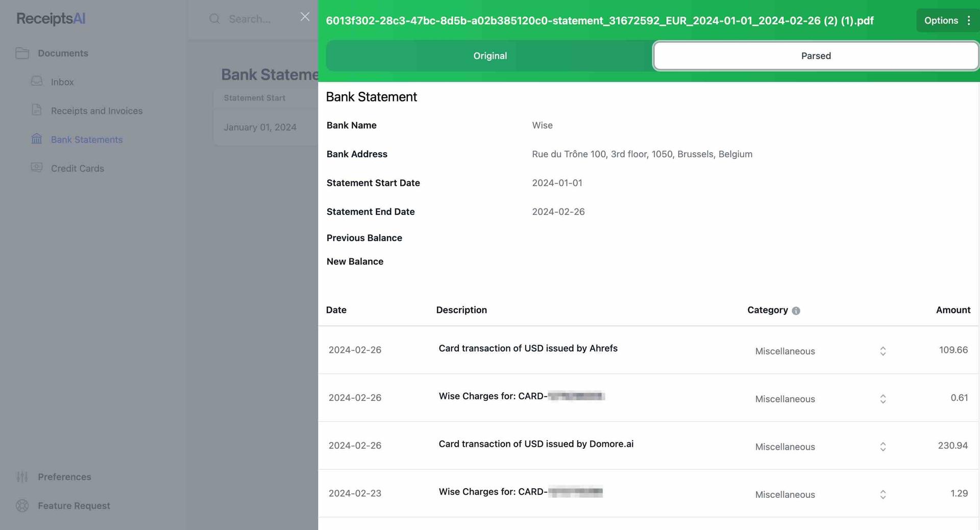Click the Credit Cards icon

[x=37, y=167]
